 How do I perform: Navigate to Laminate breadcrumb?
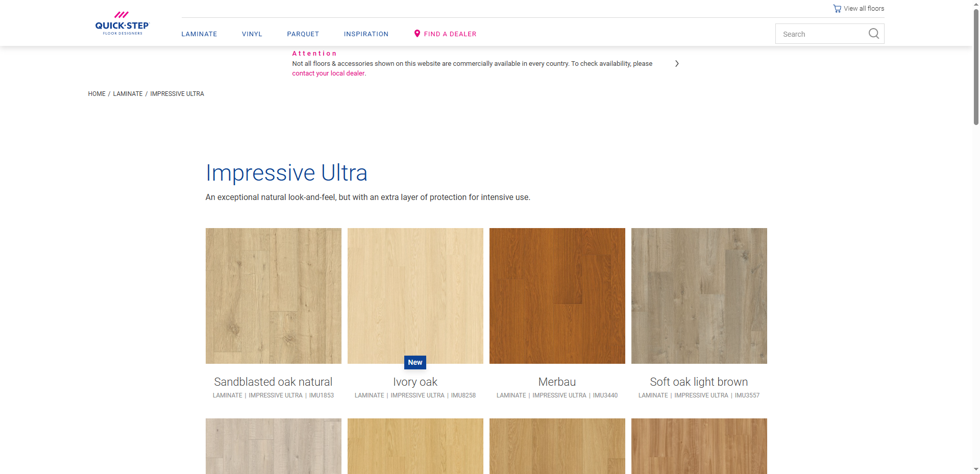(x=128, y=94)
